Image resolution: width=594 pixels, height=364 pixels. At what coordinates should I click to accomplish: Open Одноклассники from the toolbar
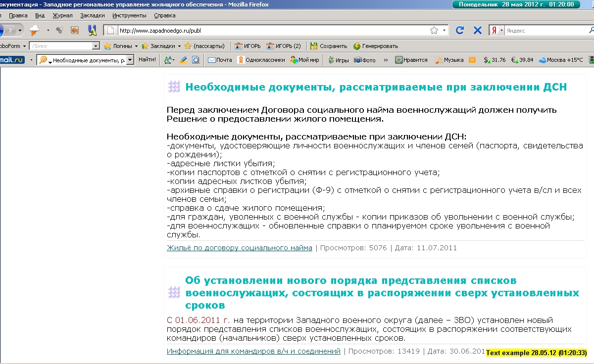pyautogui.click(x=261, y=60)
